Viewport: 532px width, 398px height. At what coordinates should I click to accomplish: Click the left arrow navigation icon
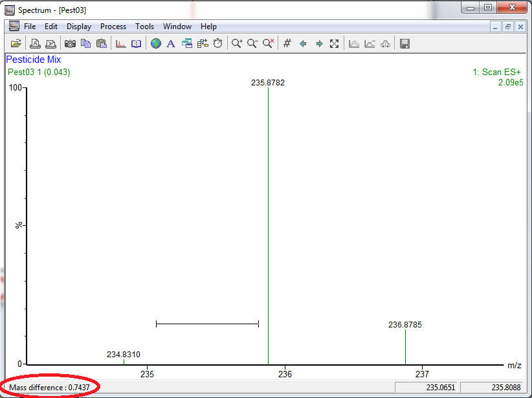coord(303,44)
